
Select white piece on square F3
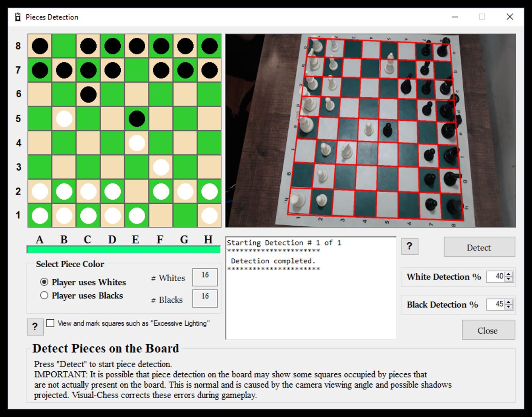pos(161,167)
